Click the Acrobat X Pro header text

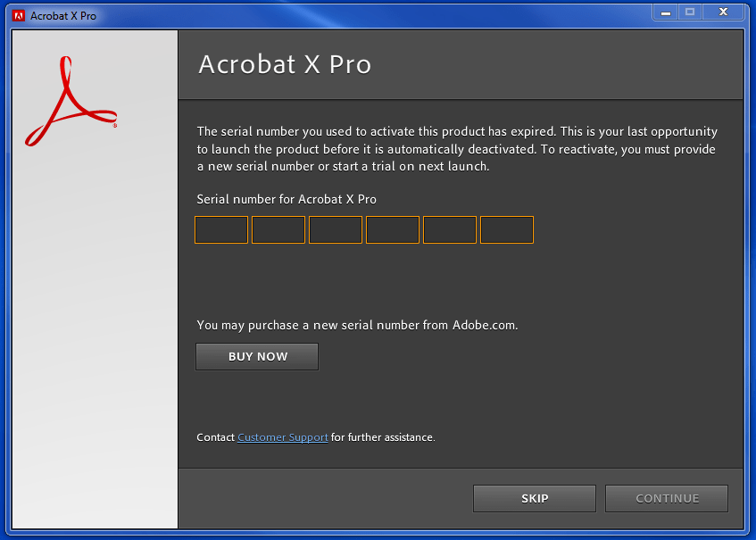click(x=284, y=64)
